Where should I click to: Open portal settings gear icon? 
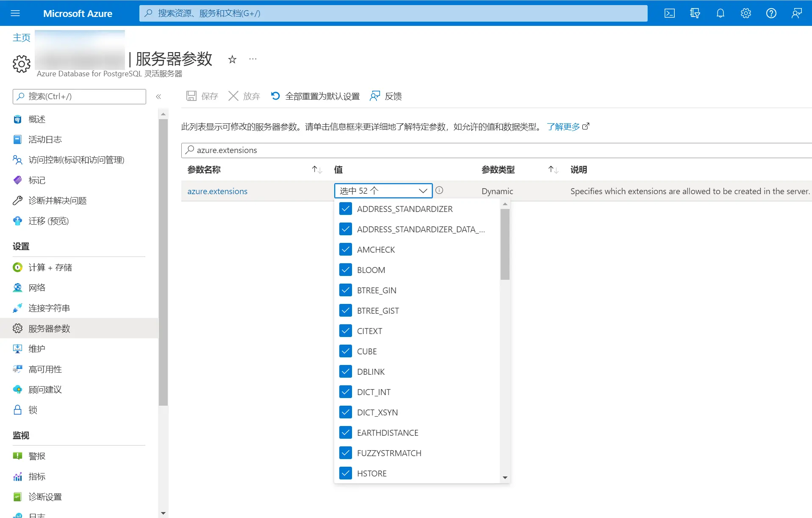pyautogui.click(x=746, y=13)
